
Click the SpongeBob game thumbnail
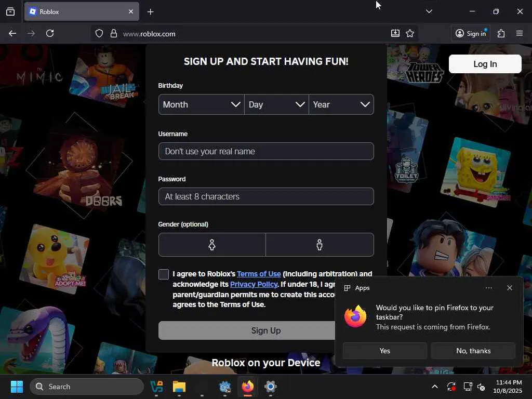(x=476, y=172)
